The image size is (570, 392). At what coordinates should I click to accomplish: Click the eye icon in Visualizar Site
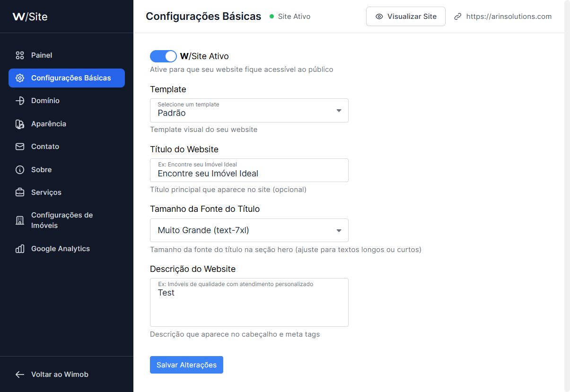point(379,17)
